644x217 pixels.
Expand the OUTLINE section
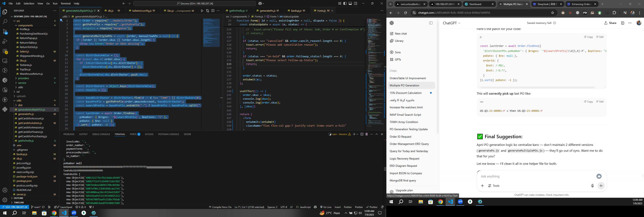[x=18, y=198]
